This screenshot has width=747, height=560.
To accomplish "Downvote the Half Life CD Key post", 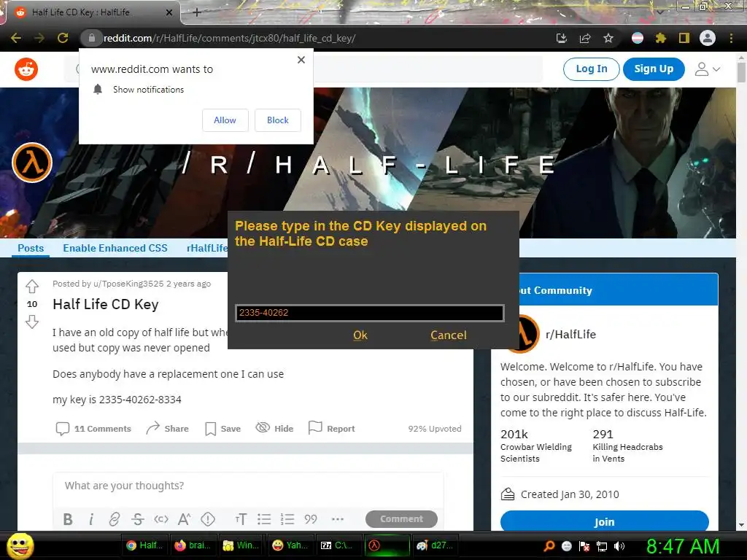I will tap(32, 322).
